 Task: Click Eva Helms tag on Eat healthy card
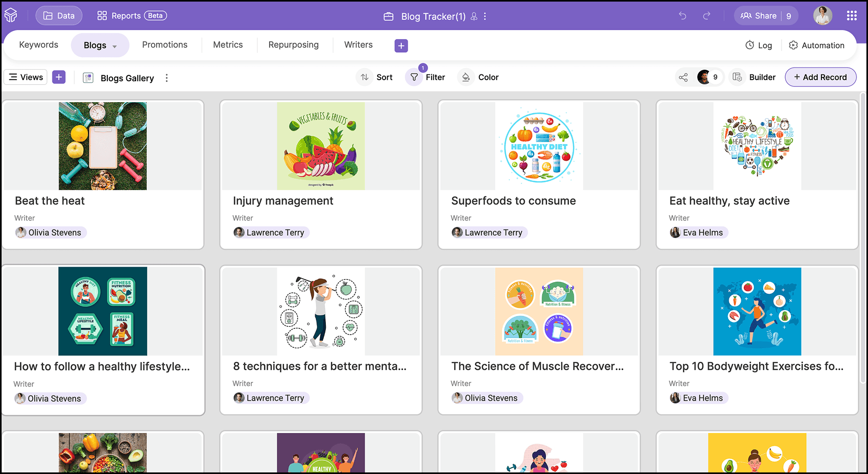[698, 233]
